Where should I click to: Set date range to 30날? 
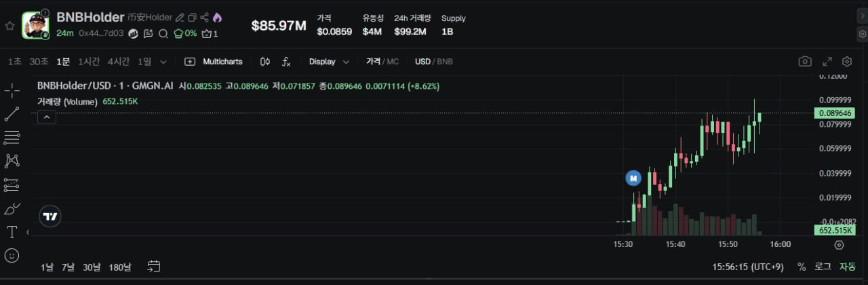click(92, 267)
